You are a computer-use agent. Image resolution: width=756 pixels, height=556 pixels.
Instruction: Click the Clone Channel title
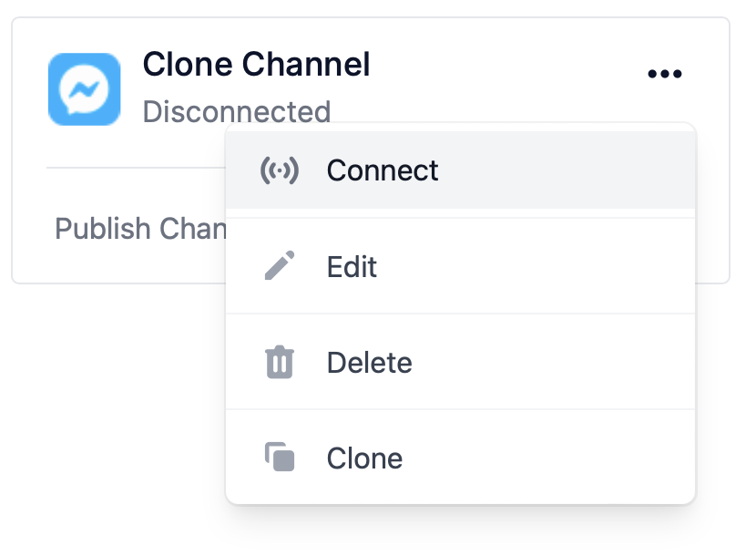257,64
